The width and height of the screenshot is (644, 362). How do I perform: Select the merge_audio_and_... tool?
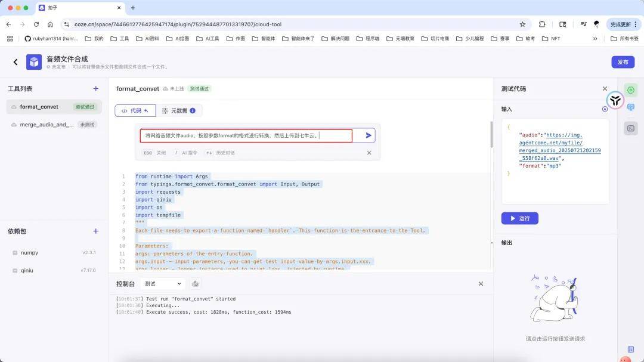pyautogui.click(x=47, y=125)
